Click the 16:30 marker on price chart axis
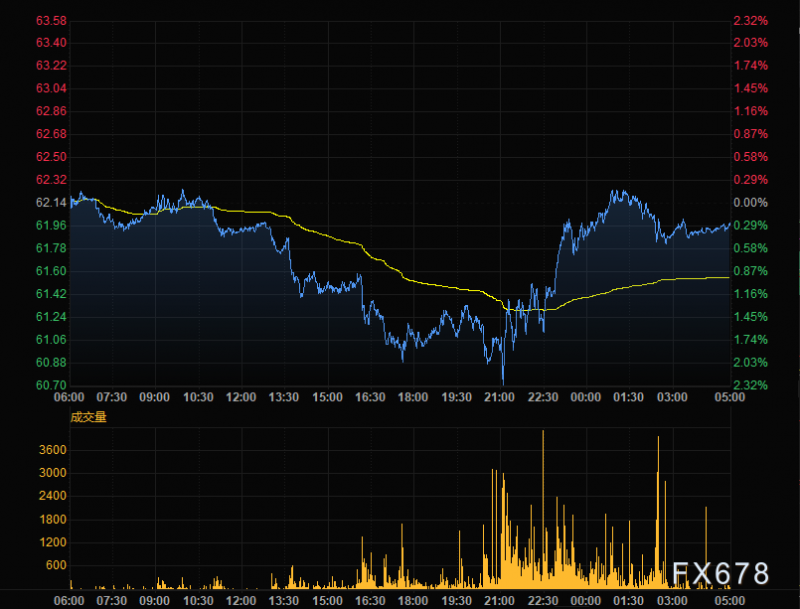The width and height of the screenshot is (800, 609). (370, 397)
